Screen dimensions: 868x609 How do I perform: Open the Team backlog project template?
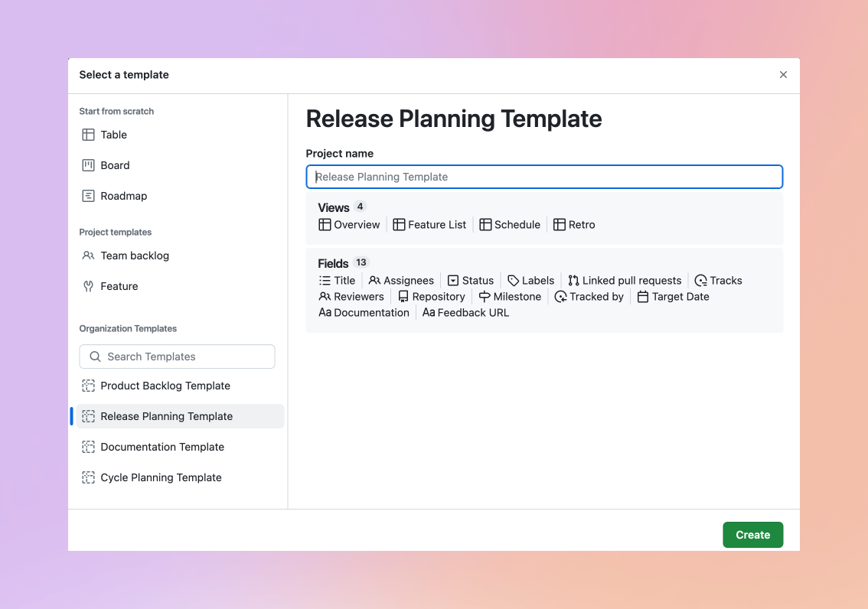click(134, 256)
